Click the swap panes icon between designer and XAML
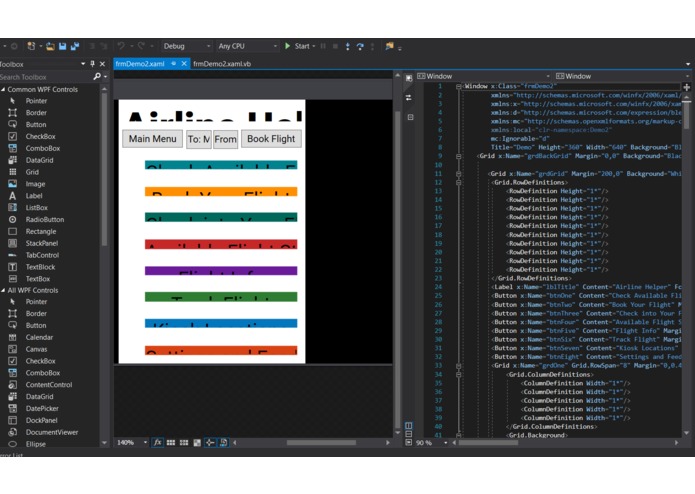This screenshot has width=695, height=494. (409, 97)
